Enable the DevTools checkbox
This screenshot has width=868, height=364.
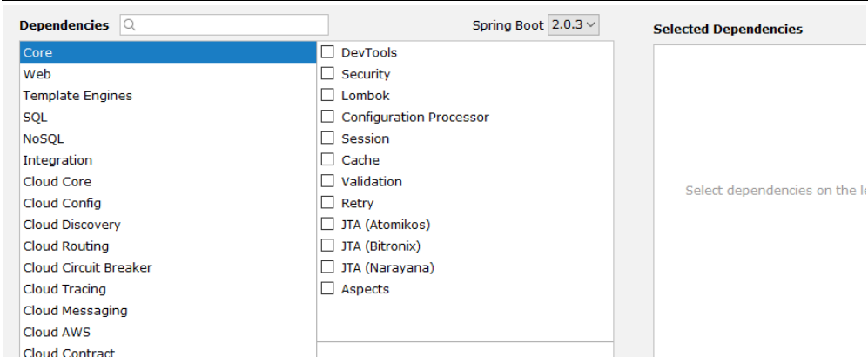[x=327, y=52]
